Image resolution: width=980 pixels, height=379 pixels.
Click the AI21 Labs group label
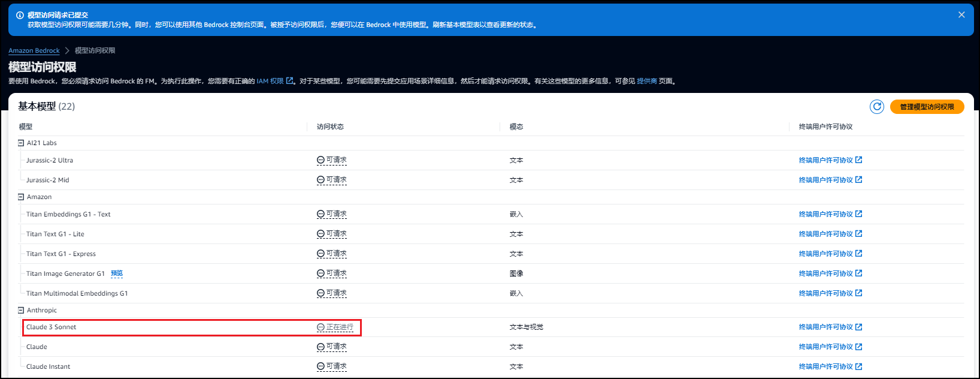coord(42,143)
